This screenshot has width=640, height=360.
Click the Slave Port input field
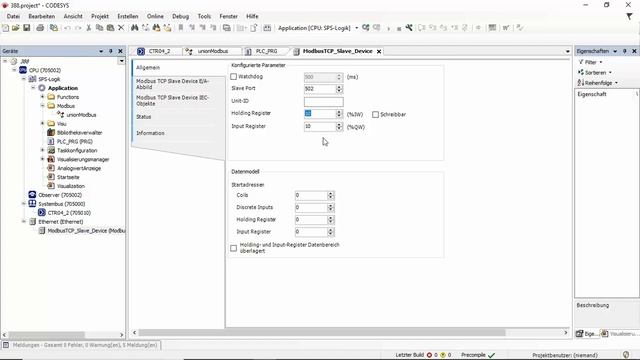[320, 89]
